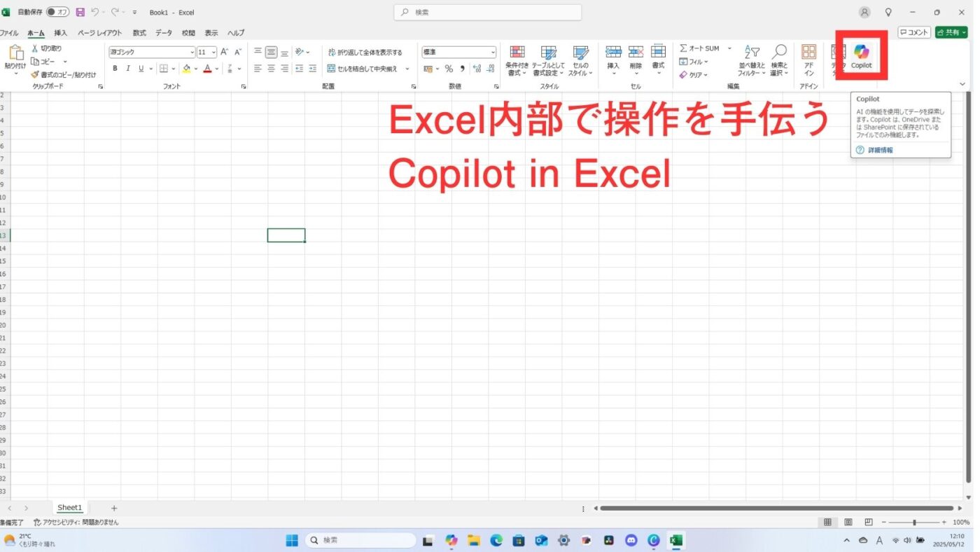Screen dimensions: 980x552
Task: Click the search box in title bar
Action: tap(488, 12)
